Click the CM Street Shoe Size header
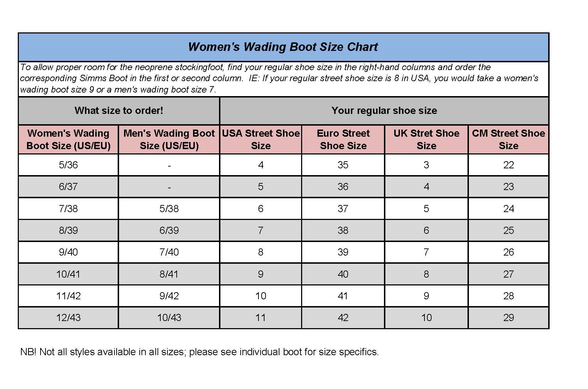The height and width of the screenshot is (389, 588). tap(508, 140)
